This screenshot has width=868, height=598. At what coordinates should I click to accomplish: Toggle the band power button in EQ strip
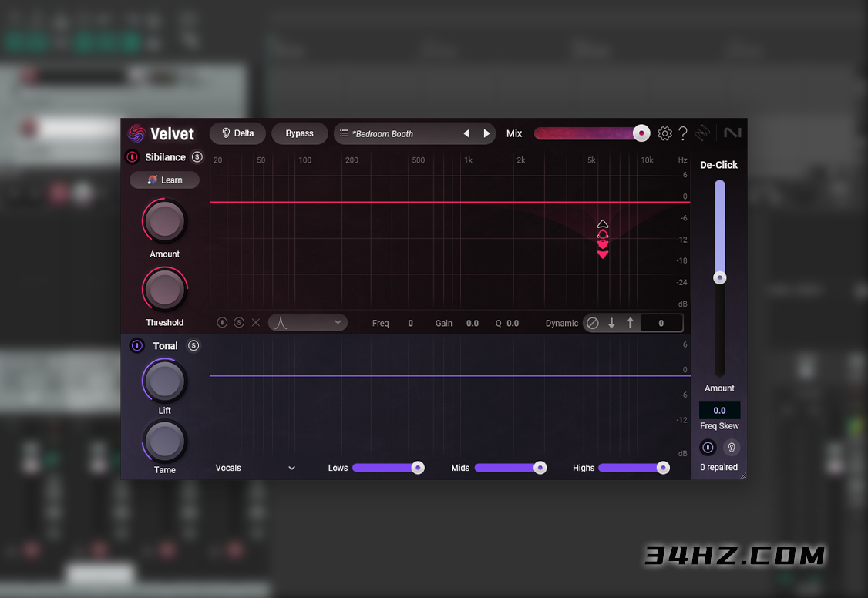click(x=222, y=323)
